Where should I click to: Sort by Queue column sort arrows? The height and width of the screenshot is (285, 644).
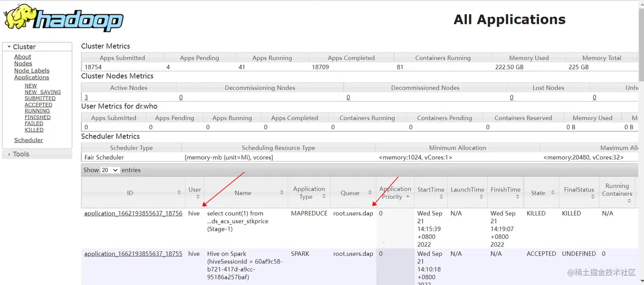tap(370, 192)
